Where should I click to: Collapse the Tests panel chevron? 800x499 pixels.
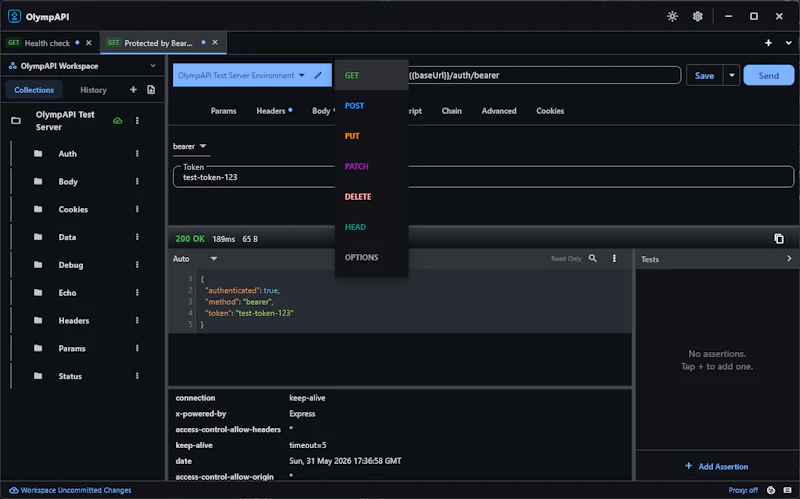(789, 259)
